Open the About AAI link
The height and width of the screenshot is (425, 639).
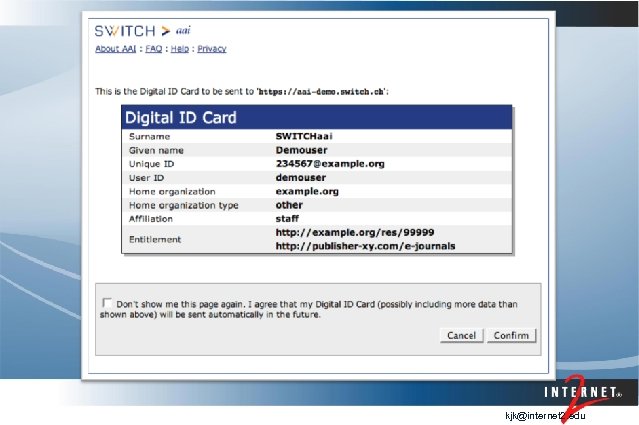[x=115, y=49]
